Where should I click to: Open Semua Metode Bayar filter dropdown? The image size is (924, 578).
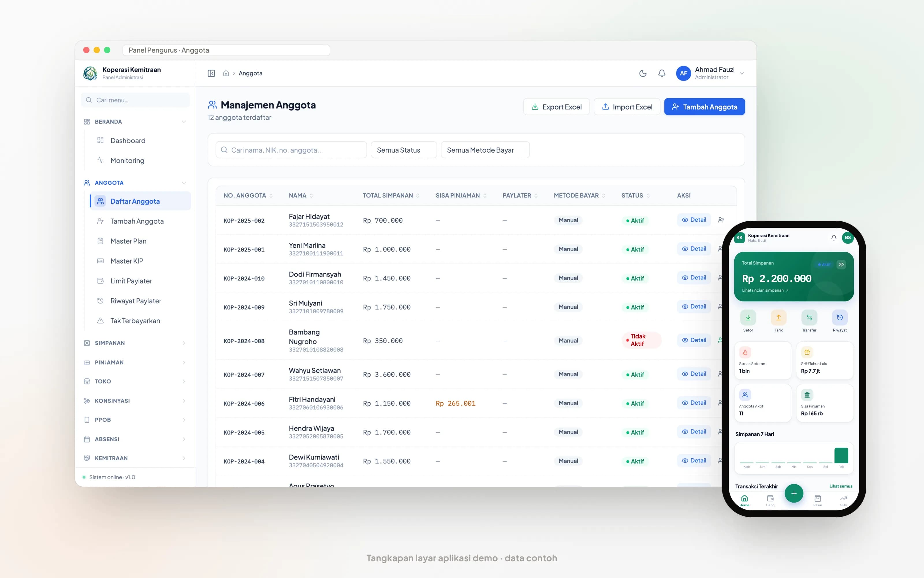[485, 150]
